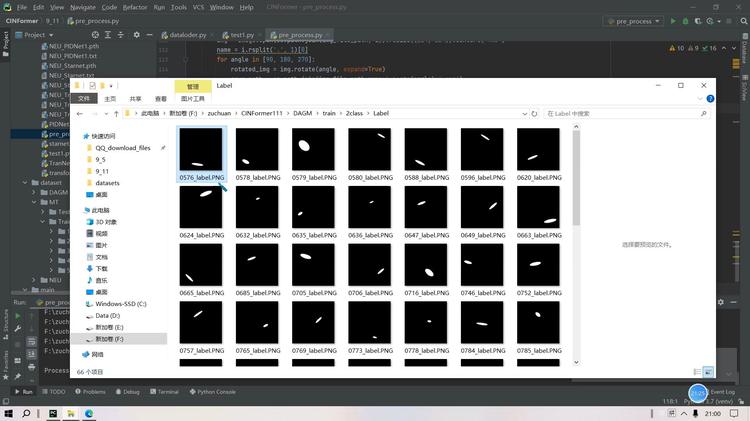Viewport: 750px width, 421px height.
Task: Open PyCharm search everywhere magnifier icon
Action: [x=744, y=21]
